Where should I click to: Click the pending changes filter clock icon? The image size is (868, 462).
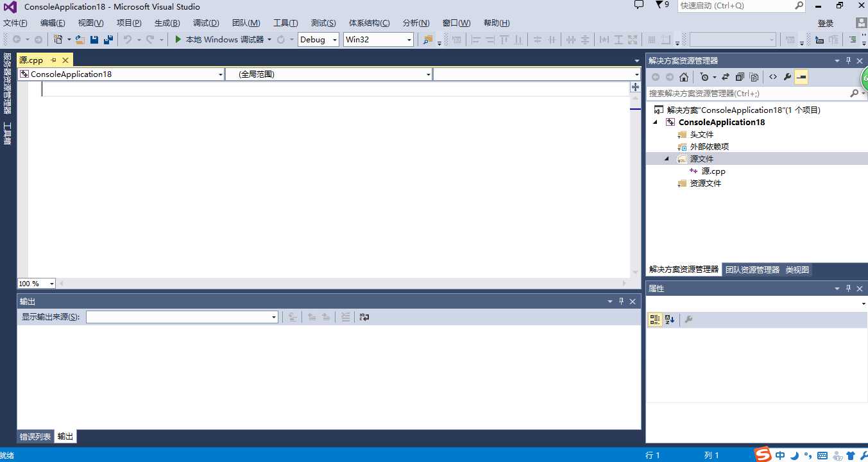(704, 77)
